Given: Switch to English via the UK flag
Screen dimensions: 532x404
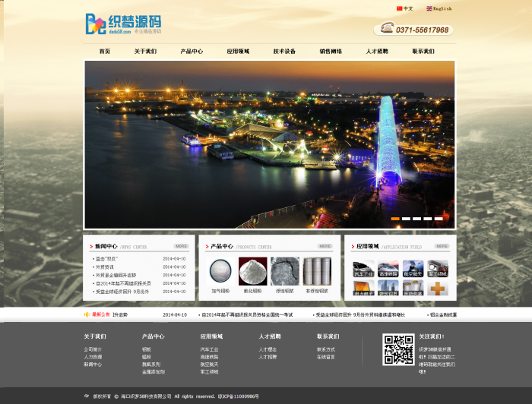Looking at the screenshot, I should [x=429, y=8].
